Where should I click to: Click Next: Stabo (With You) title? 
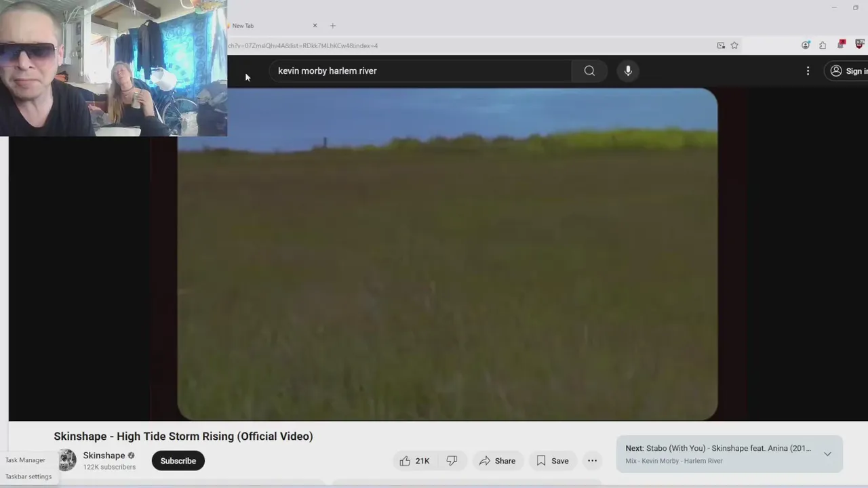[718, 448]
